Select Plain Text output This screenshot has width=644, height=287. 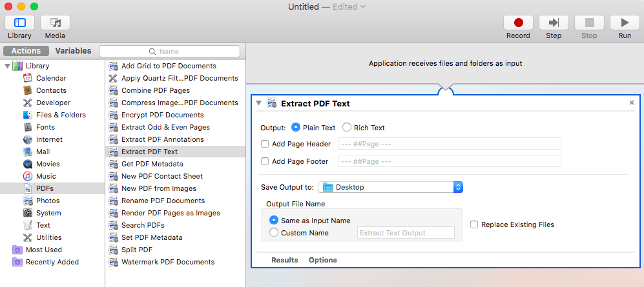[295, 128]
